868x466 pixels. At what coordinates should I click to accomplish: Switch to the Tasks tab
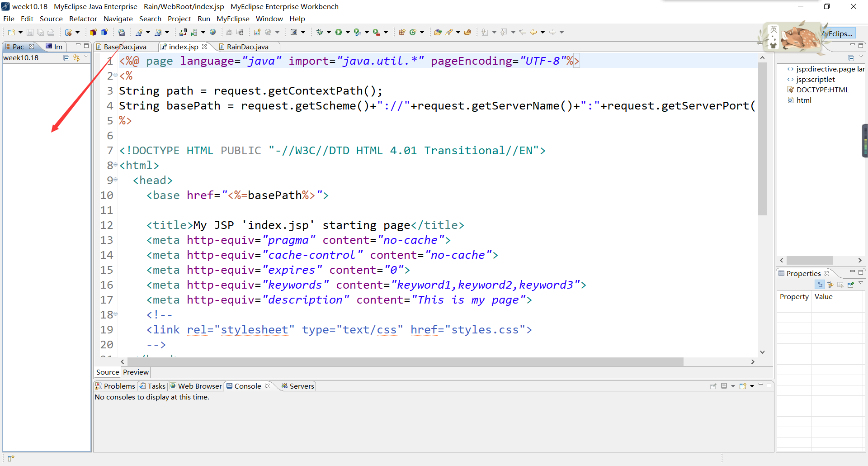(152, 386)
